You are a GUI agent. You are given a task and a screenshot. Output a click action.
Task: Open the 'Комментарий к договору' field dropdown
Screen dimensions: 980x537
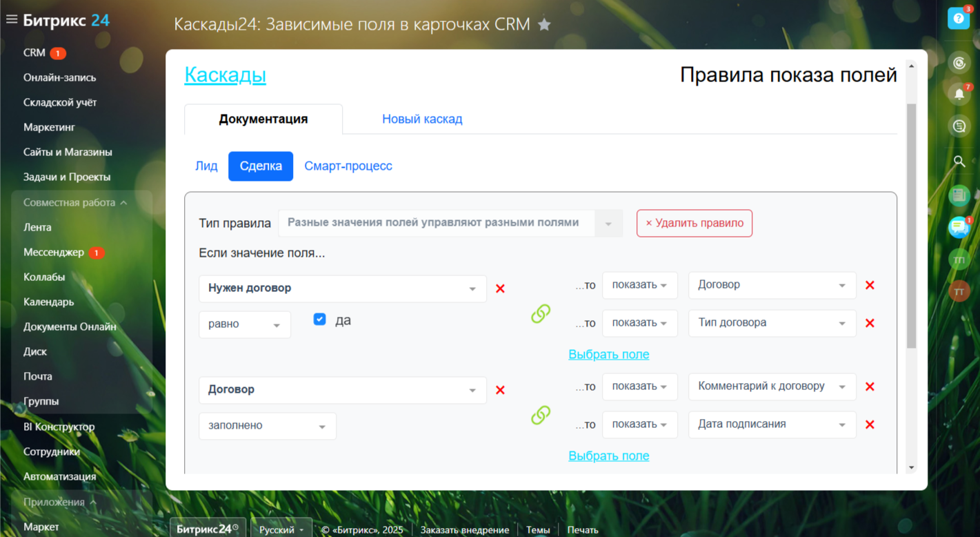(772, 387)
